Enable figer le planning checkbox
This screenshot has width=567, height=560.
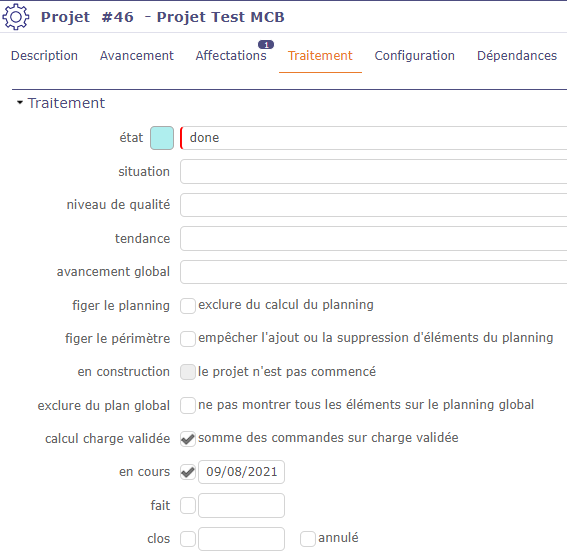pyautogui.click(x=188, y=305)
